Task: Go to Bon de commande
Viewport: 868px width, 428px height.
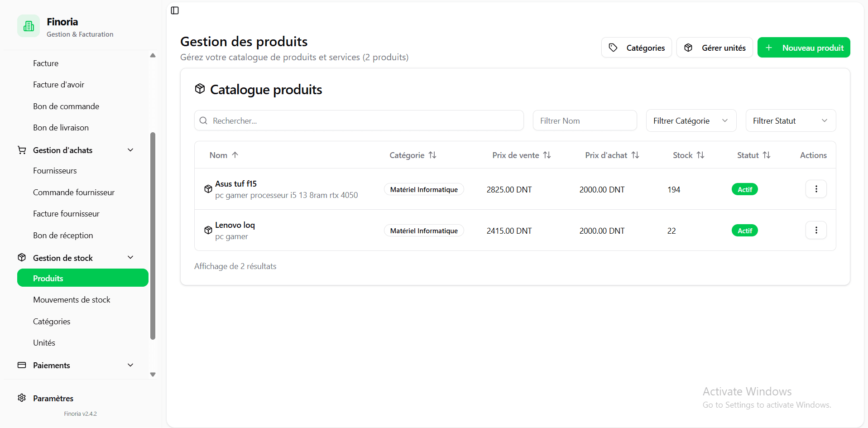Action: tap(66, 106)
